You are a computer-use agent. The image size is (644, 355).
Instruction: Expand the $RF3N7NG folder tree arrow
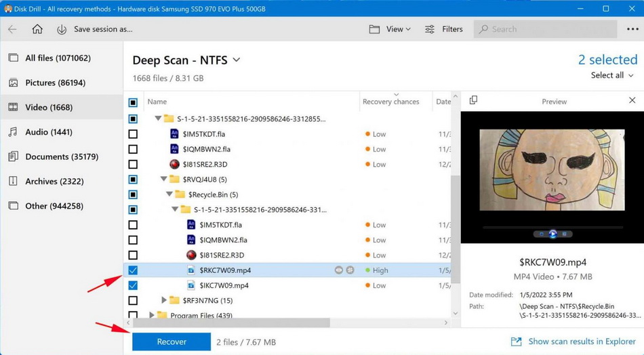[x=164, y=300]
